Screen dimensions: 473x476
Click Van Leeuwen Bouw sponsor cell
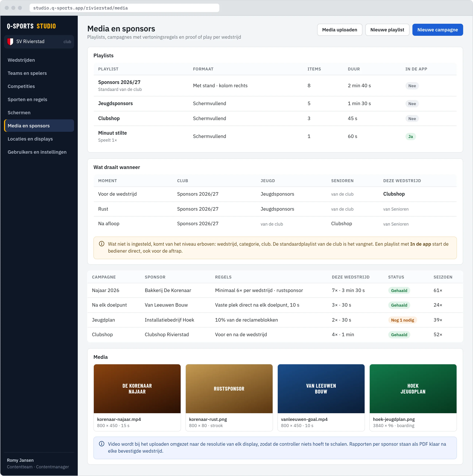166,305
